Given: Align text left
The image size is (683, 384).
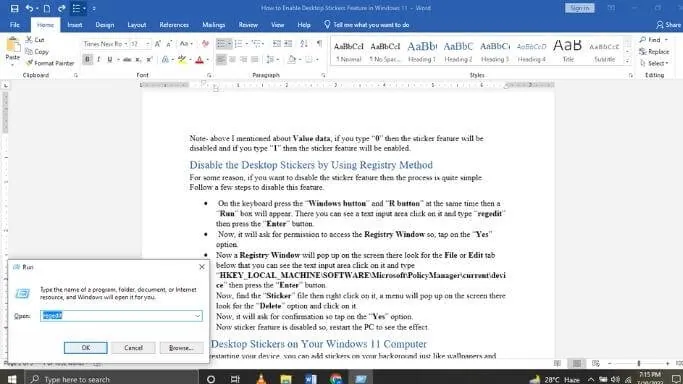Looking at the screenshot, I should tap(221, 59).
